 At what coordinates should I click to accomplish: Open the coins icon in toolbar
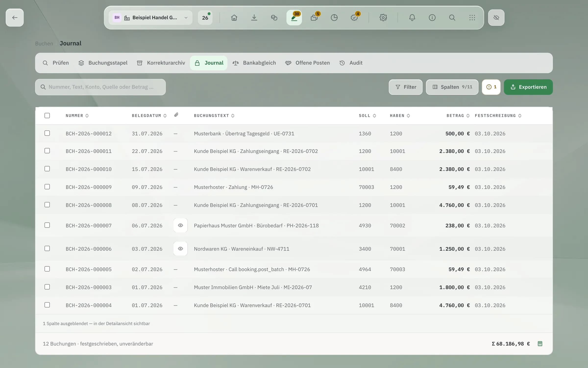tap(274, 18)
